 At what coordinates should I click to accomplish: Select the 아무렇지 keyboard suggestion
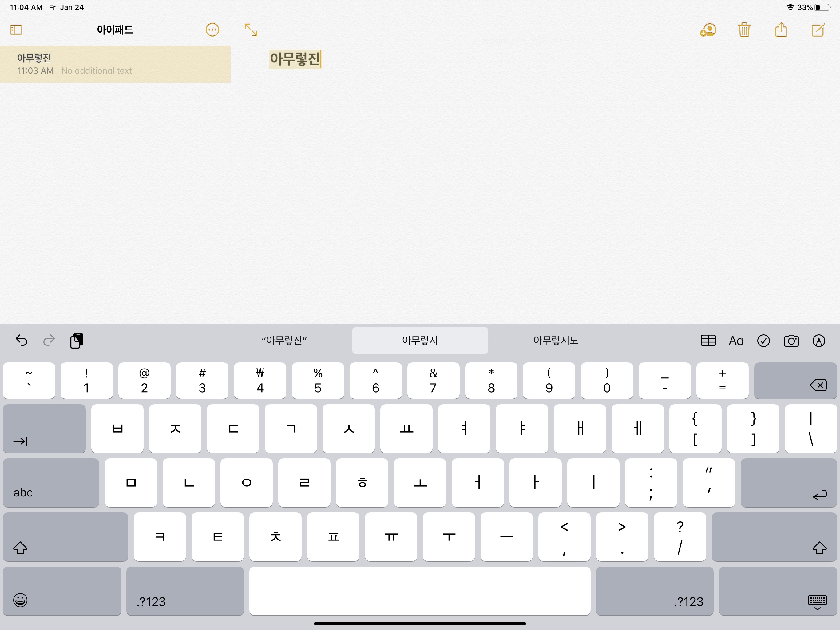420,340
